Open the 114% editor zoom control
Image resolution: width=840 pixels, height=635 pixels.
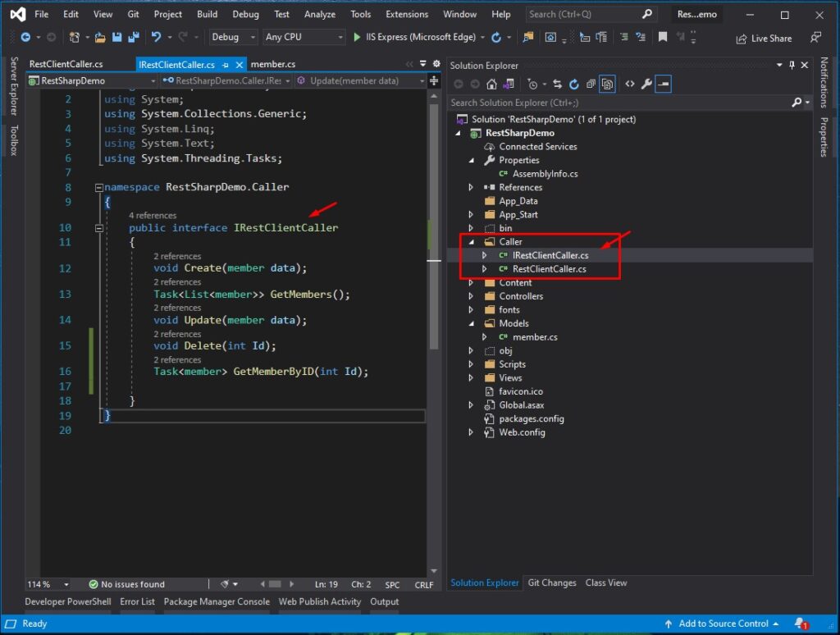click(47, 584)
